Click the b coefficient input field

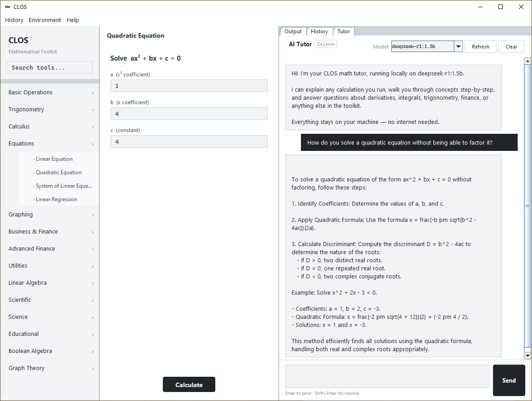[x=189, y=114]
